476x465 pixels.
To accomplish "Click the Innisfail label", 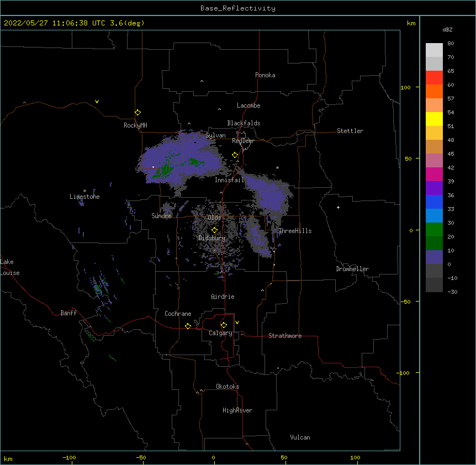I will (x=229, y=180).
